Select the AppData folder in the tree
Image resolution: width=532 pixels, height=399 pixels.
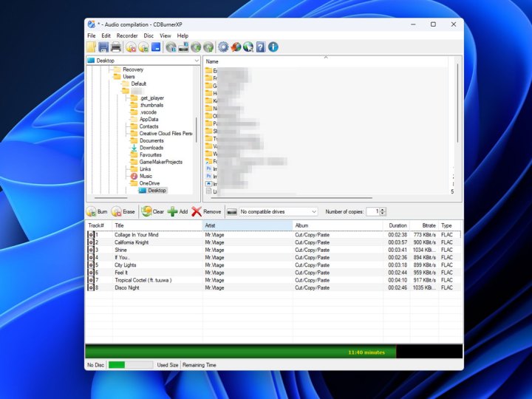pos(149,119)
